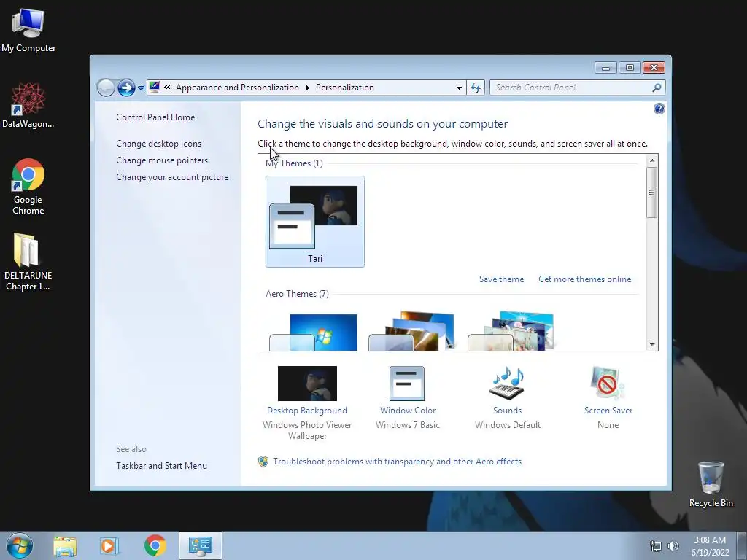Refresh the Personalization page
747x560 pixels.
coord(476,87)
